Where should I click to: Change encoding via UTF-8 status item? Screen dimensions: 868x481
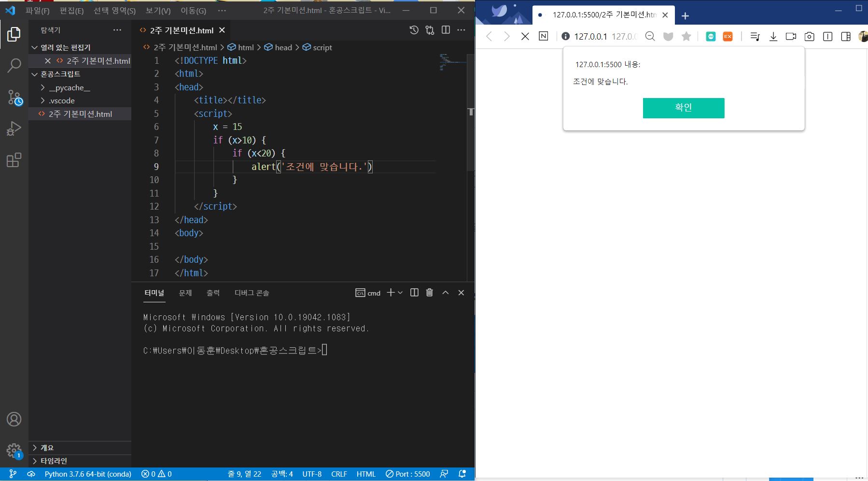(312, 474)
